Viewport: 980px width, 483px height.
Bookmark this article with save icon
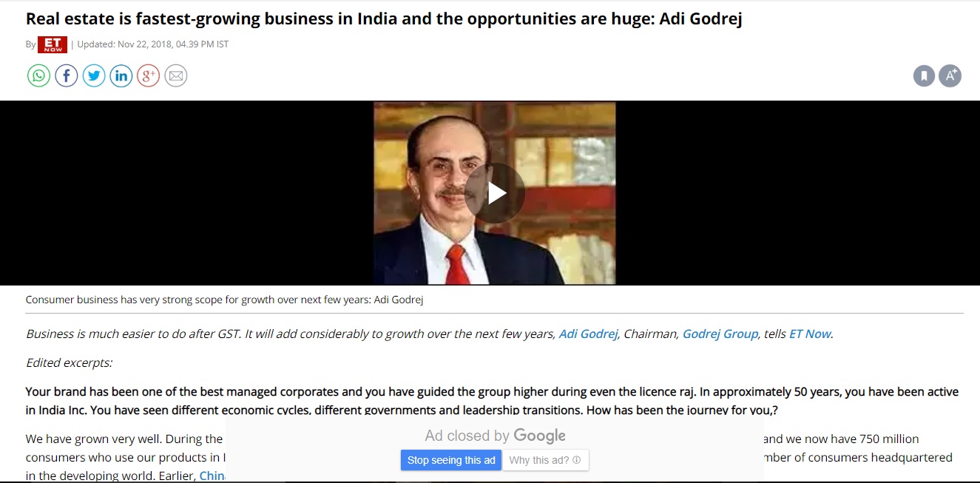coord(924,75)
